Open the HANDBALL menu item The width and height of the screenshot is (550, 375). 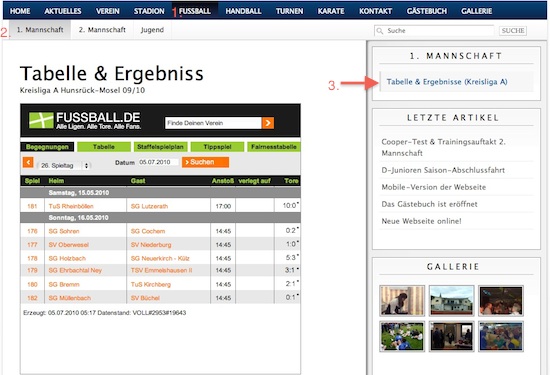pos(243,11)
